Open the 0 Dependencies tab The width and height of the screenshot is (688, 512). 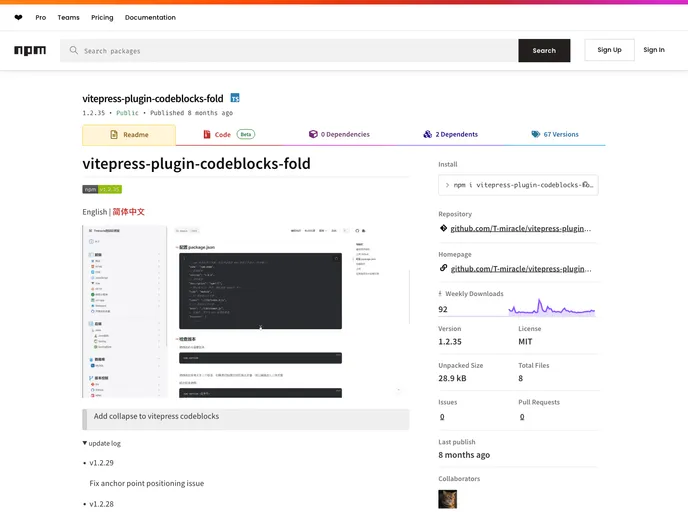coord(339,134)
